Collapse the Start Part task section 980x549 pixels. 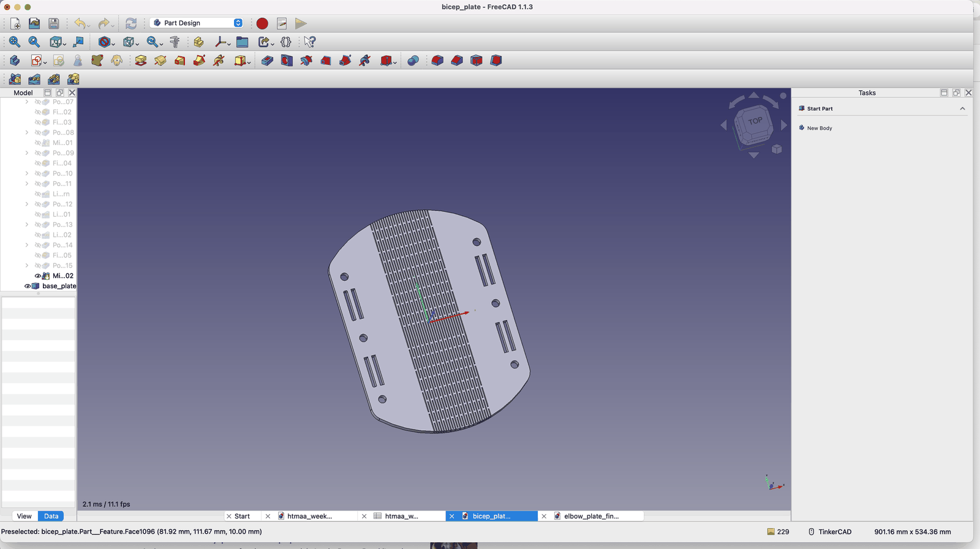pyautogui.click(x=962, y=108)
